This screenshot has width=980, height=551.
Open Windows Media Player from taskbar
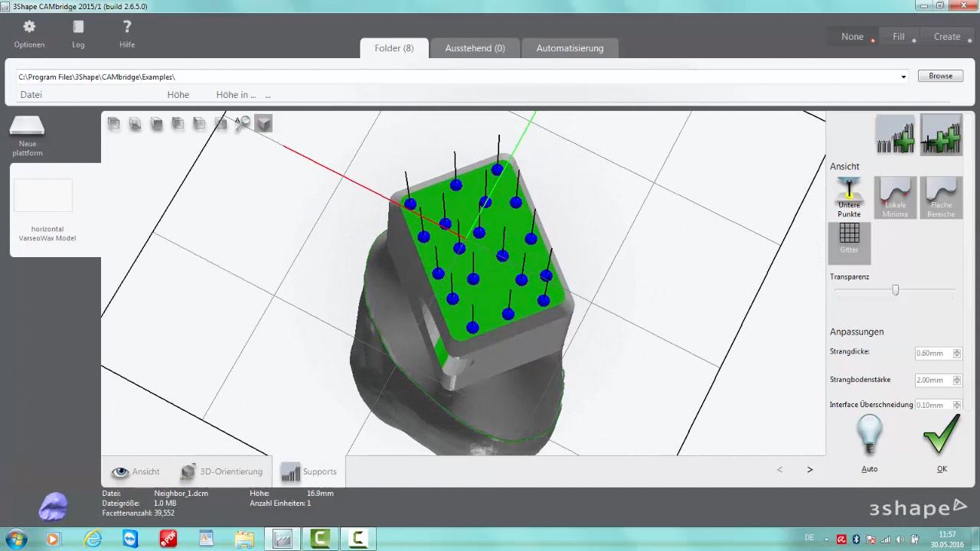click(53, 539)
